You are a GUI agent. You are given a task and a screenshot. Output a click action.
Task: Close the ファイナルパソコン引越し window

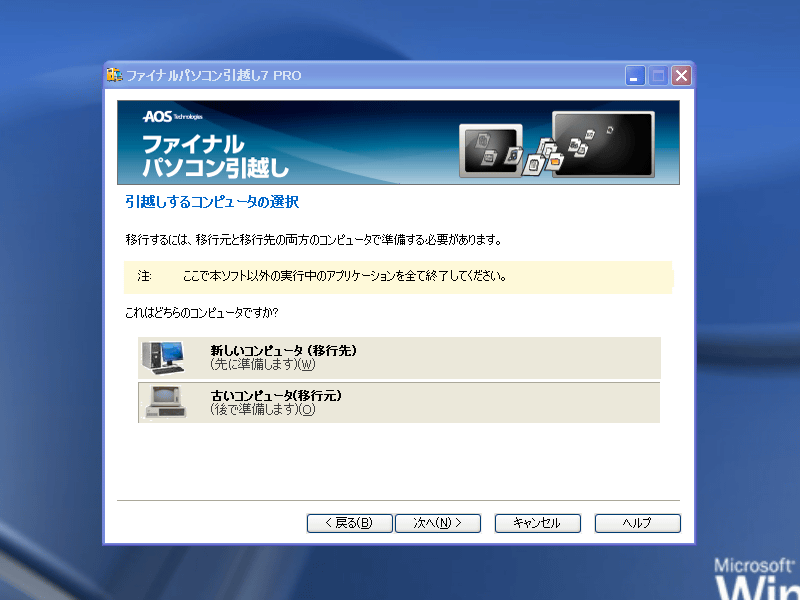(681, 76)
